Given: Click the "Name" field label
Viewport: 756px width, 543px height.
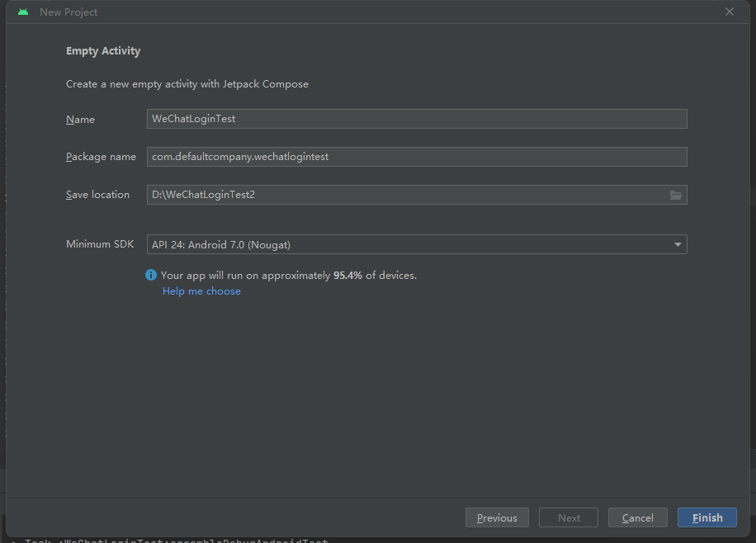Looking at the screenshot, I should coord(80,120).
